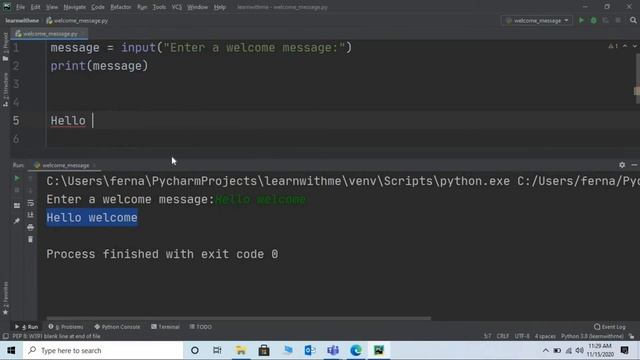
Task: Open the Structure tool window sidebar tab
Action: tap(5, 89)
